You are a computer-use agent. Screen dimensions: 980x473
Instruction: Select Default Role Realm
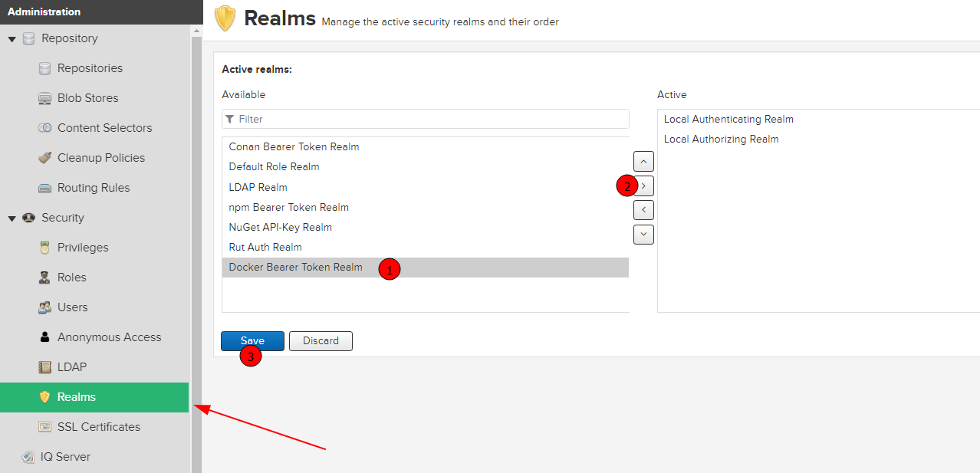pyautogui.click(x=426, y=166)
